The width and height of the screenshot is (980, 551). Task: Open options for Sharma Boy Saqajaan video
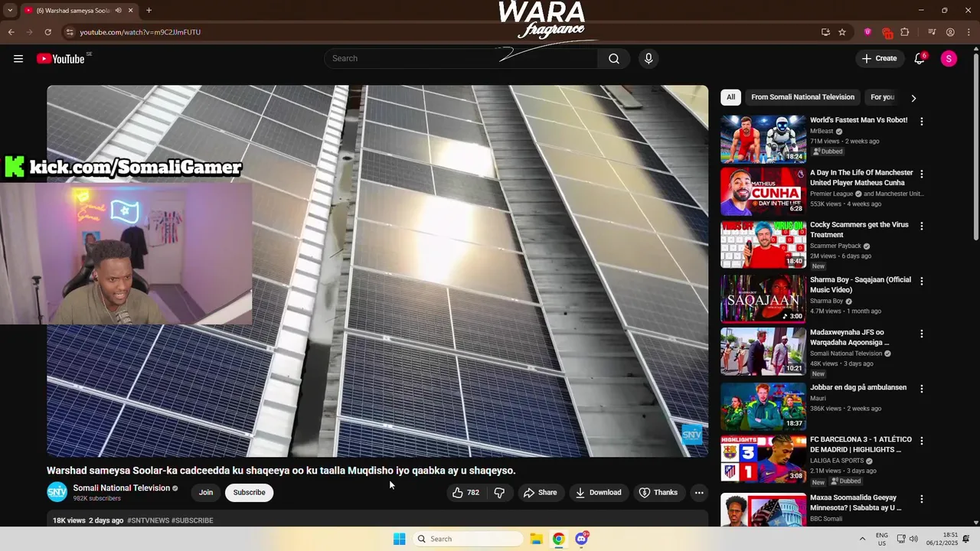pos(922,281)
